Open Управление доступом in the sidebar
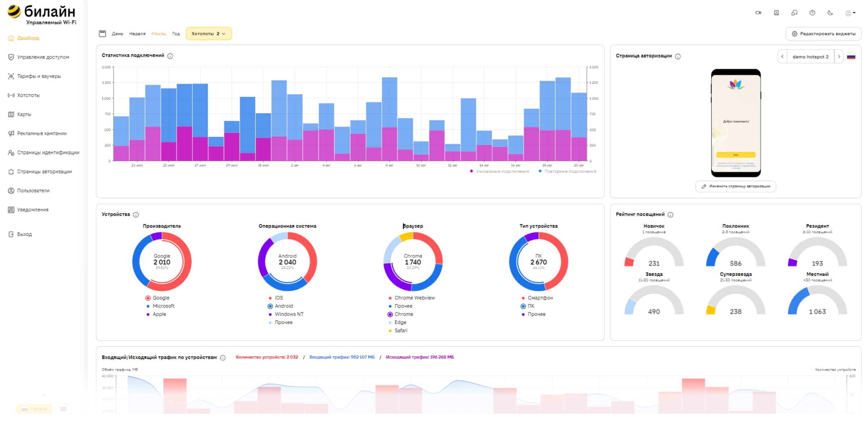Image resolution: width=868 pixels, height=434 pixels. 39,57
